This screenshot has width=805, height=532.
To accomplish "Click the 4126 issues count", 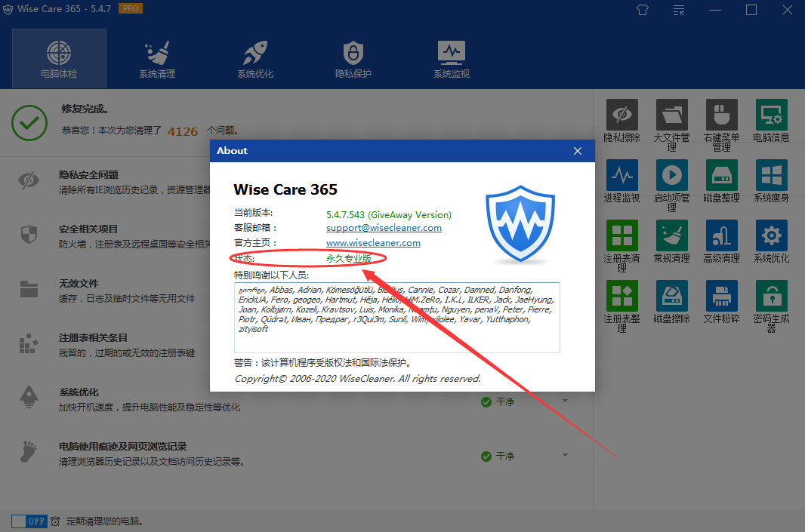I will (183, 132).
